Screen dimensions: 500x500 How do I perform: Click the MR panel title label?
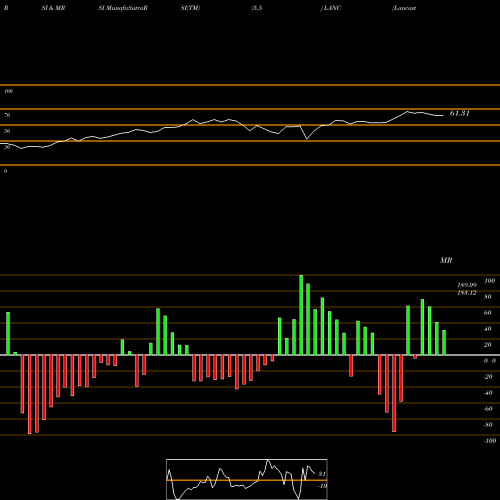pyautogui.click(x=446, y=260)
